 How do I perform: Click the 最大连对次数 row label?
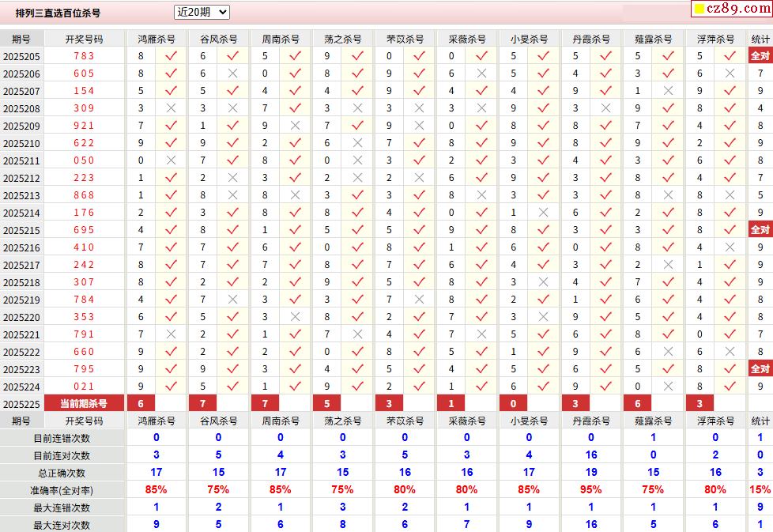[x=62, y=525]
